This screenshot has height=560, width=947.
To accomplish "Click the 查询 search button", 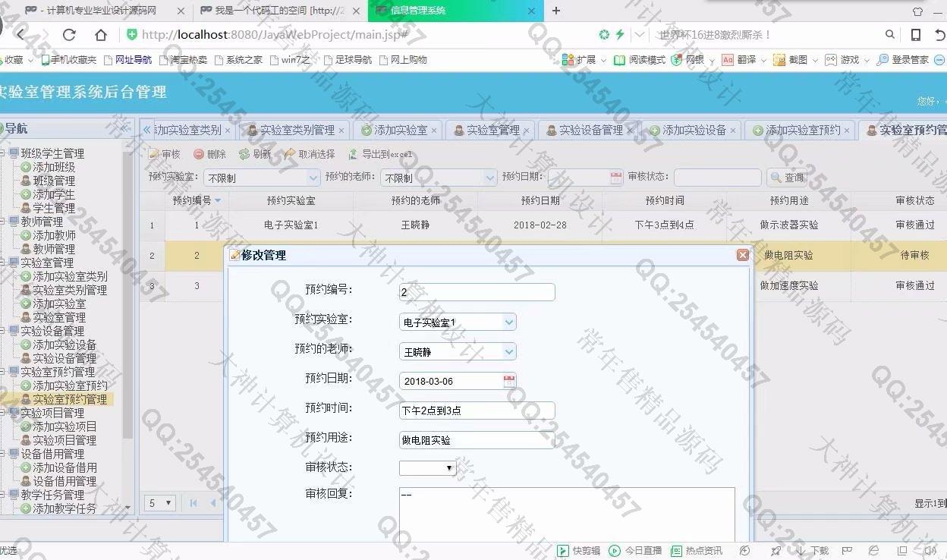I will 786,178.
